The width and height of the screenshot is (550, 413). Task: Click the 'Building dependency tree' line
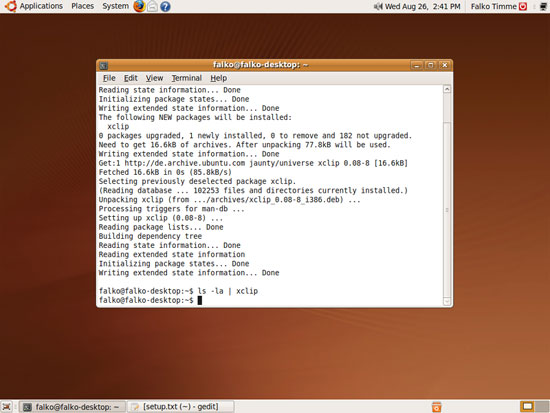[x=150, y=236]
